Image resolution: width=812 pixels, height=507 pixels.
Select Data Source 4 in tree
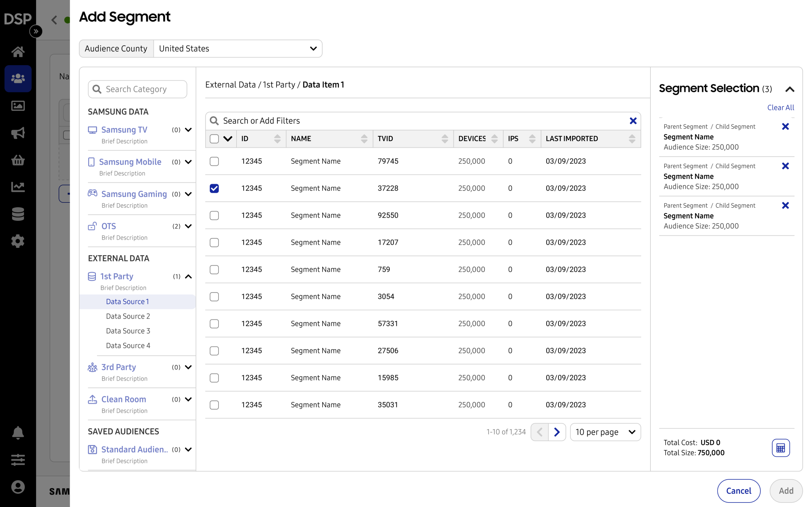[128, 345]
